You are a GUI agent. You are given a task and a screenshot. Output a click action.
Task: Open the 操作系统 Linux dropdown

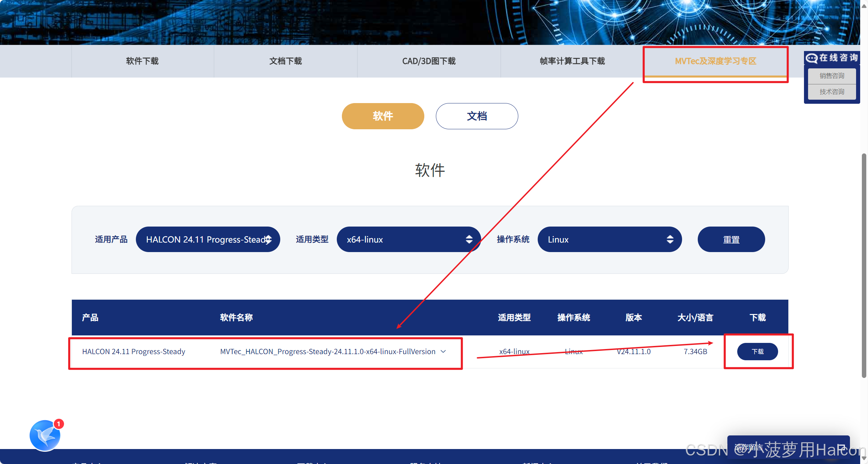(610, 239)
